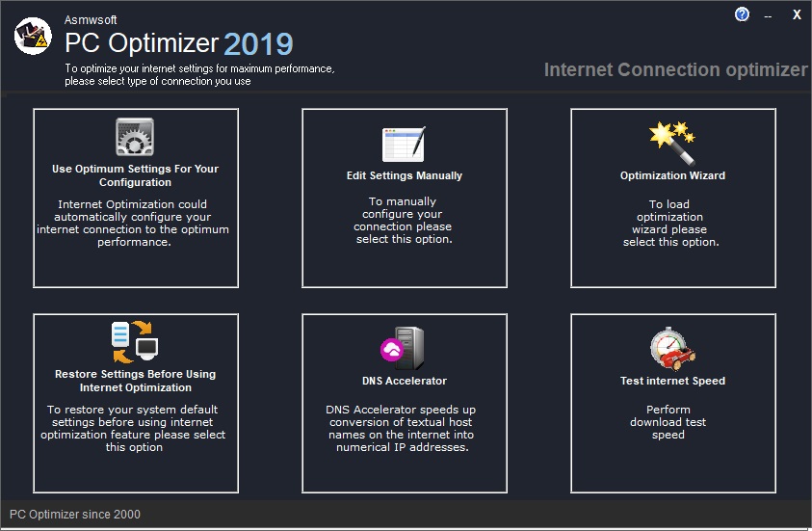The height and width of the screenshot is (531, 812).
Task: Launch DNS Accelerator title
Action: [404, 381]
